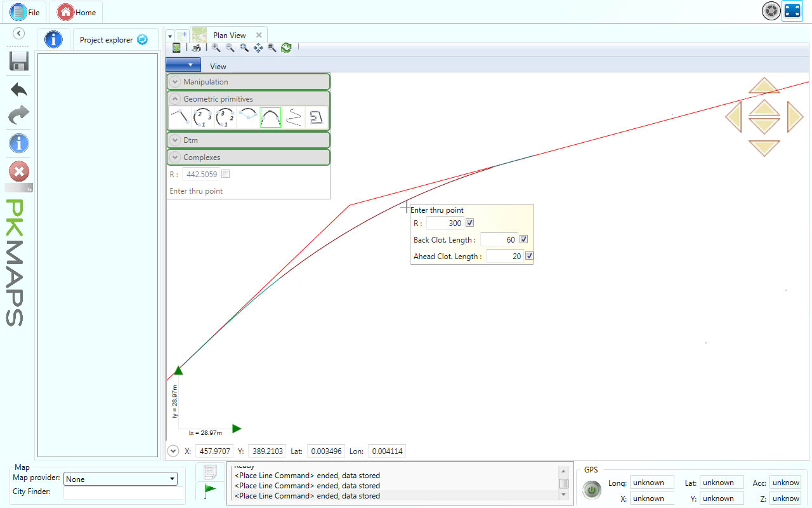Viewport: 812px width, 508px height.
Task: Click the green Refresh view icon
Action: pyautogui.click(x=286, y=48)
